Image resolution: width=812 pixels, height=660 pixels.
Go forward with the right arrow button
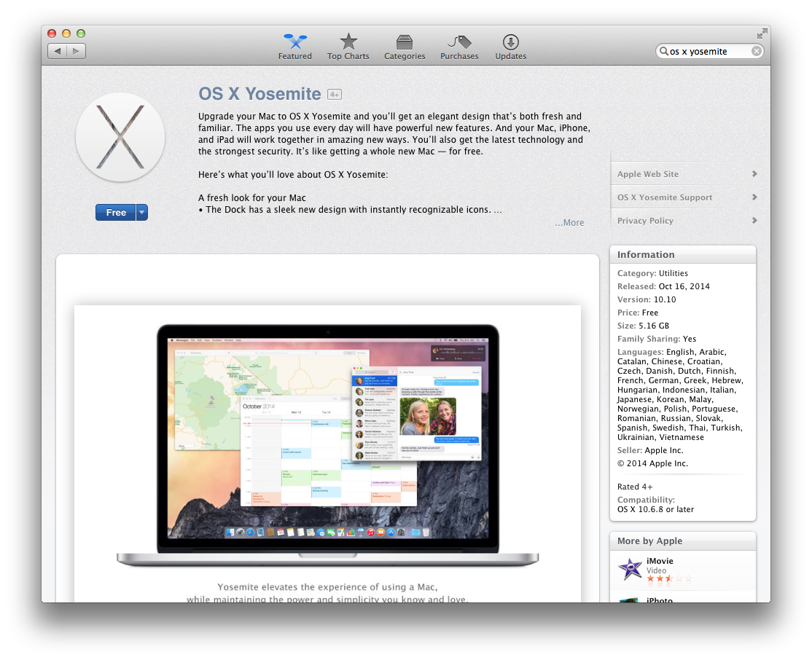pyautogui.click(x=76, y=51)
